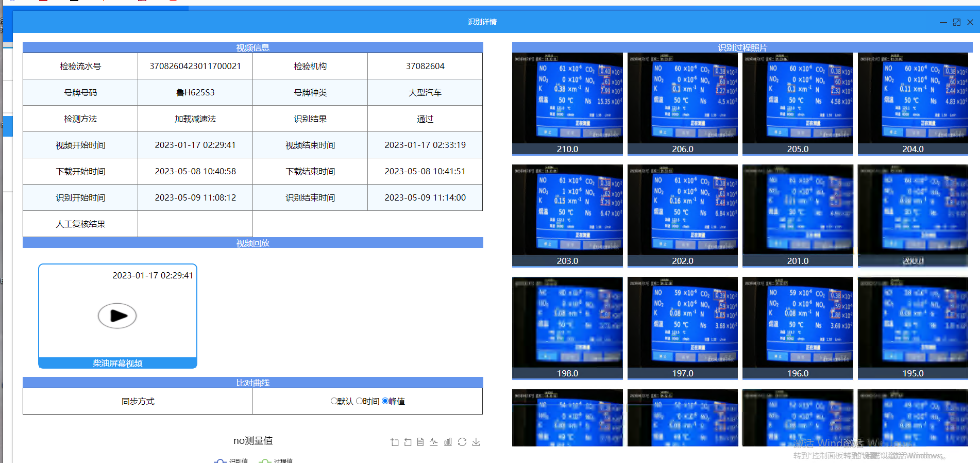Image resolution: width=980 pixels, height=463 pixels.
Task: Click recognition end time 2023-05-09 11:14:00
Action: click(x=425, y=197)
